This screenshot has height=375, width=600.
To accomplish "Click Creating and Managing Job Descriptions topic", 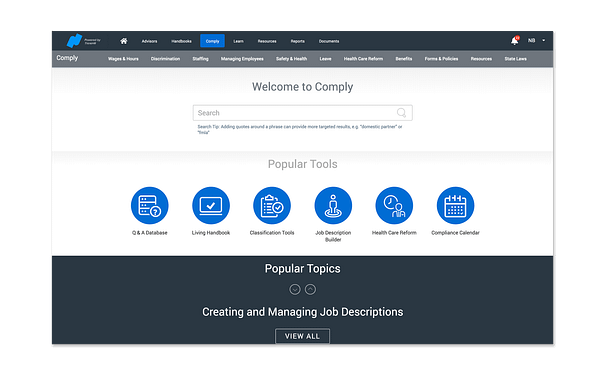I will (303, 312).
